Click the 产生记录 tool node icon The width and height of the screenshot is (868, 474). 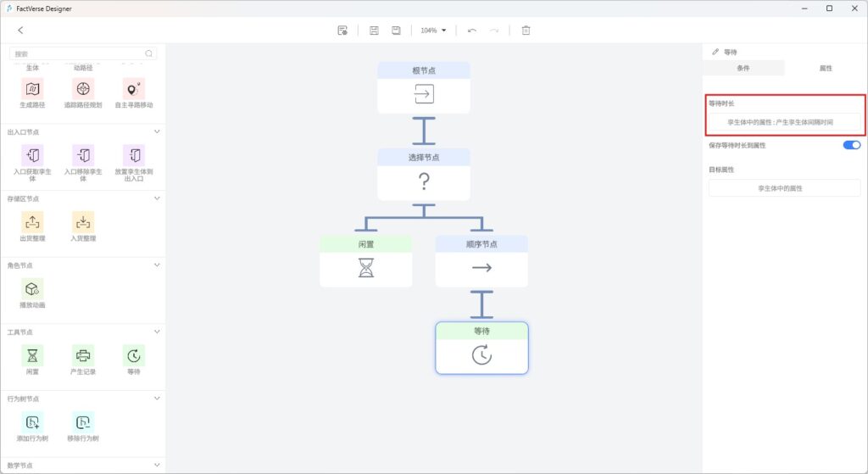pos(83,355)
